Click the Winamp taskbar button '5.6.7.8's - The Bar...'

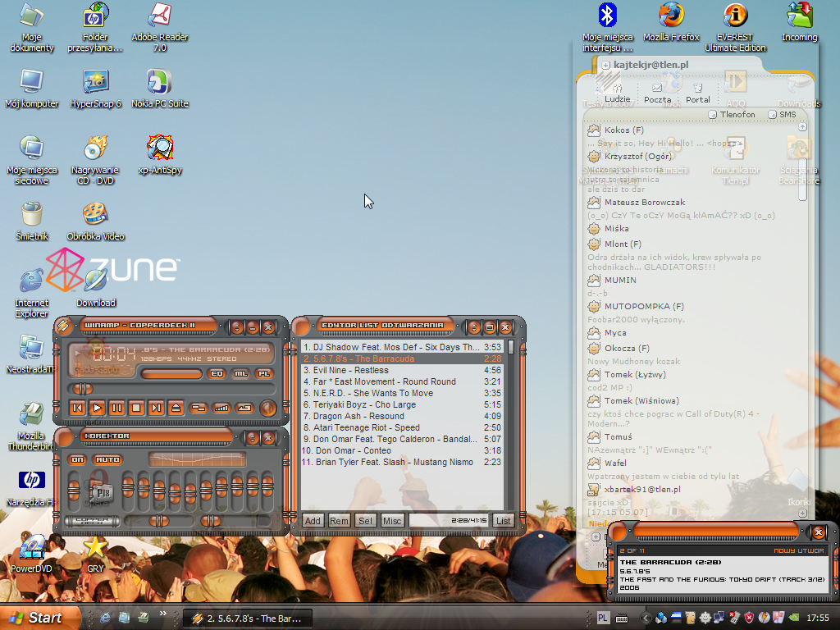pos(249,619)
